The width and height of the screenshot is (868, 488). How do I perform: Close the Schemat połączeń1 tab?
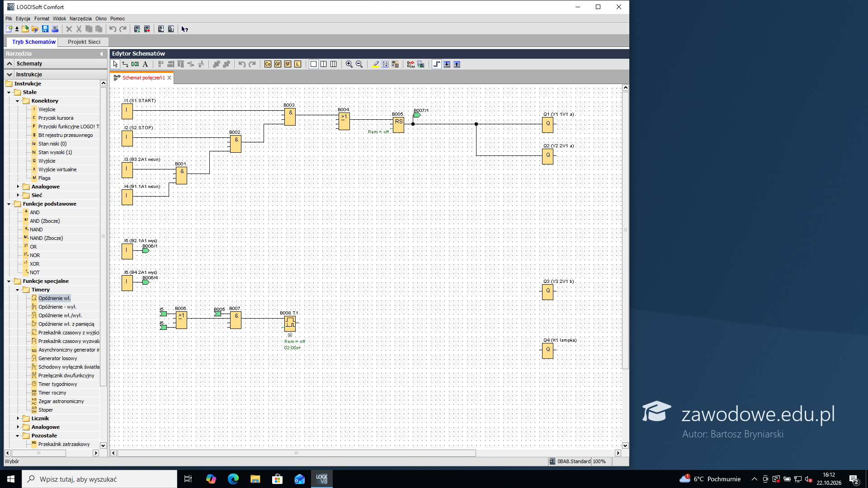pos(170,78)
